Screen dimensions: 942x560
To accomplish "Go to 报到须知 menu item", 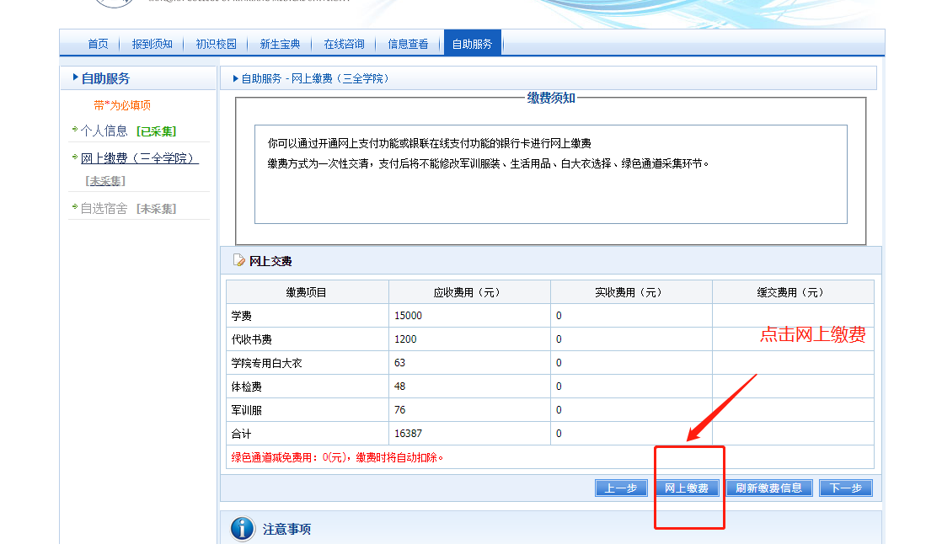I will point(152,44).
